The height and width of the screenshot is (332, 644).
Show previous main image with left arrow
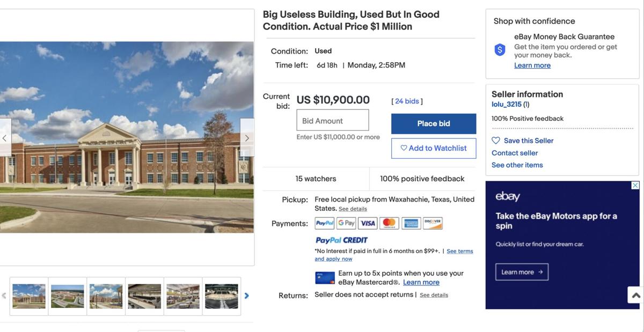5,138
